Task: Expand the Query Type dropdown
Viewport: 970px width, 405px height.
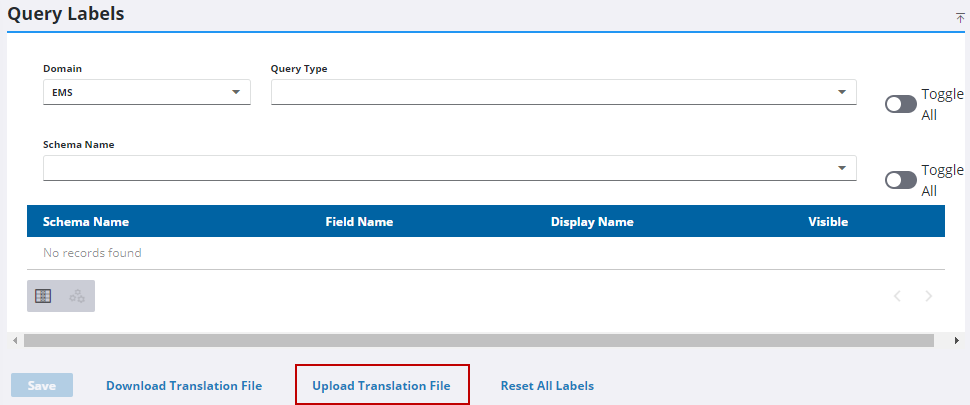Action: click(x=563, y=92)
